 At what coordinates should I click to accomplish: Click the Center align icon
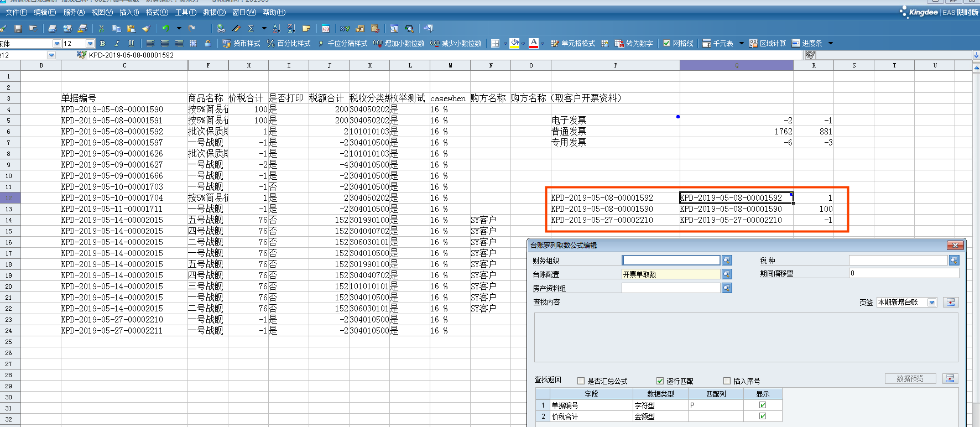165,43
